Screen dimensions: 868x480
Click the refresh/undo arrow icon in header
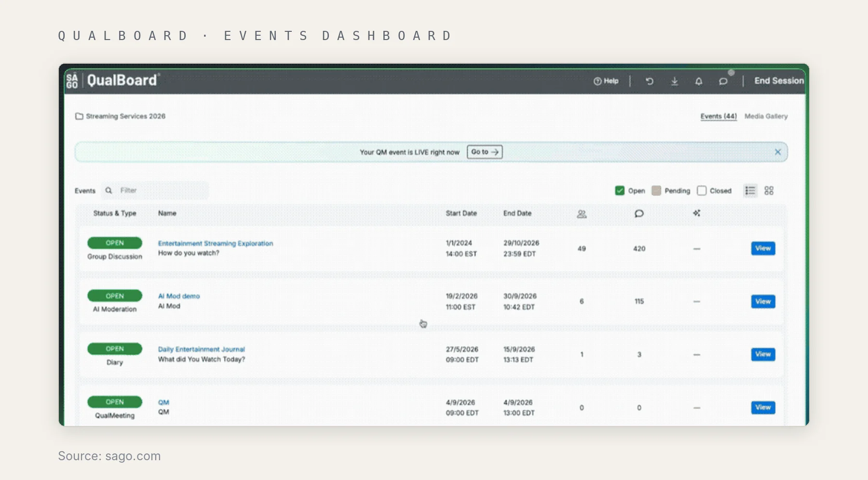(x=650, y=82)
